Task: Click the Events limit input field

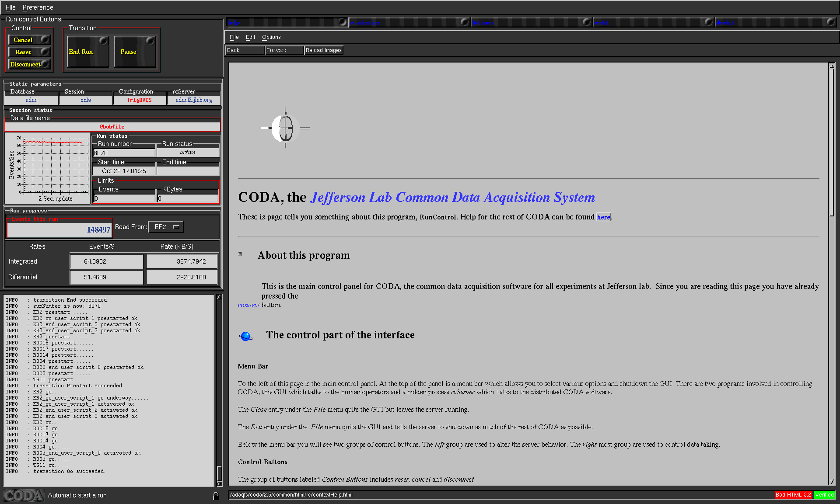Action: 125,198
